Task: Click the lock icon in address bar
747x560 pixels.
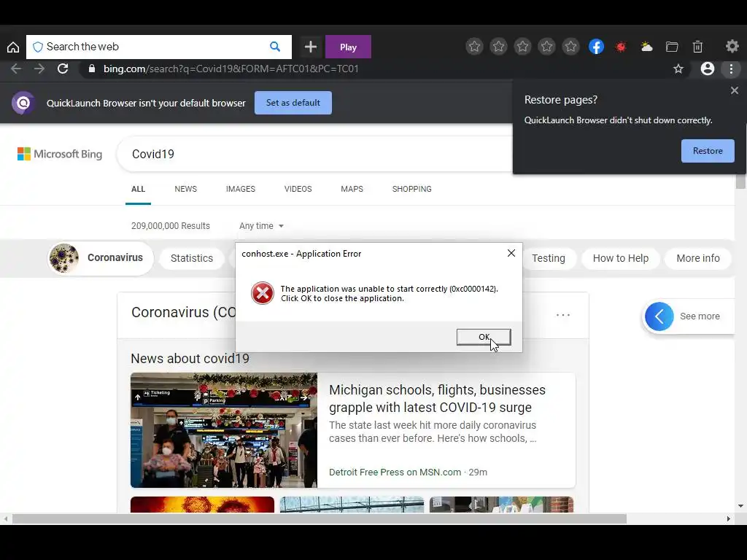Action: [x=92, y=69]
